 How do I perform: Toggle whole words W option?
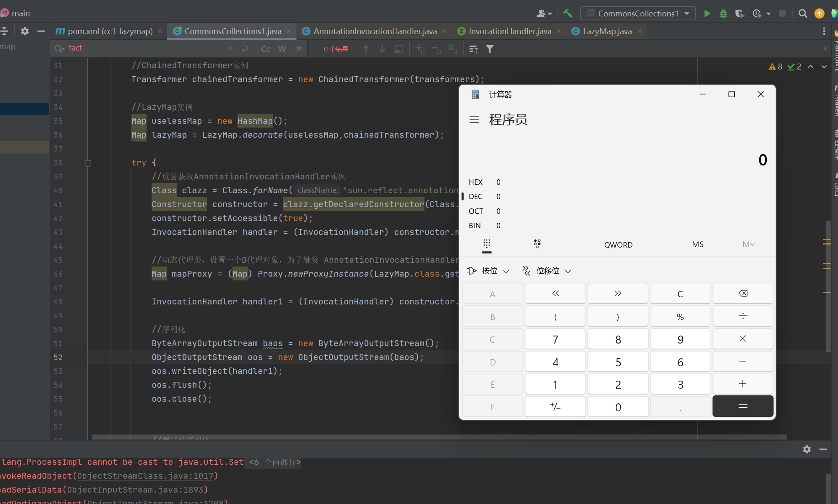pyautogui.click(x=282, y=49)
